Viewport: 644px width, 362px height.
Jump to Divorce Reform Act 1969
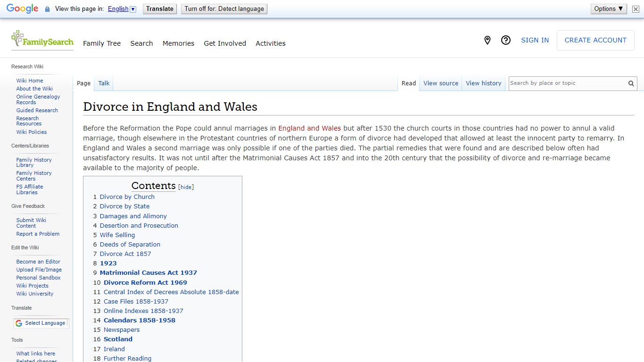click(x=145, y=282)
